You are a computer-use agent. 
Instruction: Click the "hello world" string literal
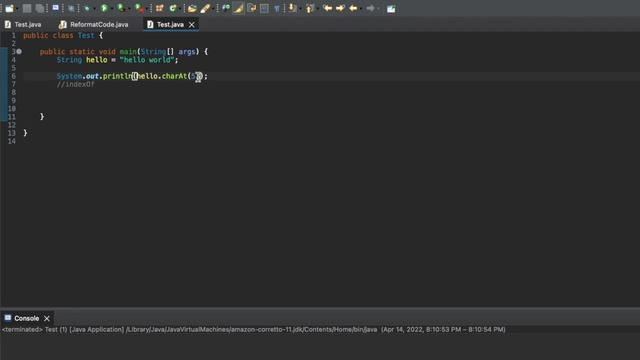[147, 60]
